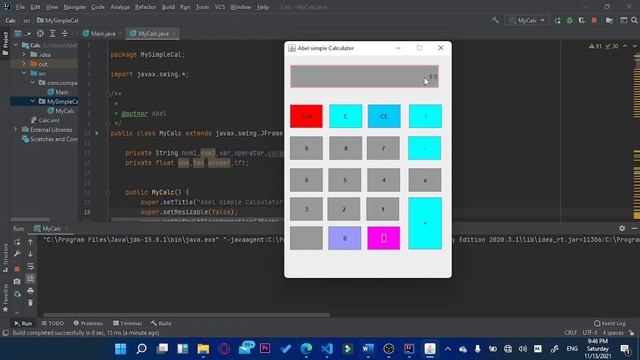The width and height of the screenshot is (640, 360).
Task: Click the magenta button in calculator
Action: pos(383,238)
